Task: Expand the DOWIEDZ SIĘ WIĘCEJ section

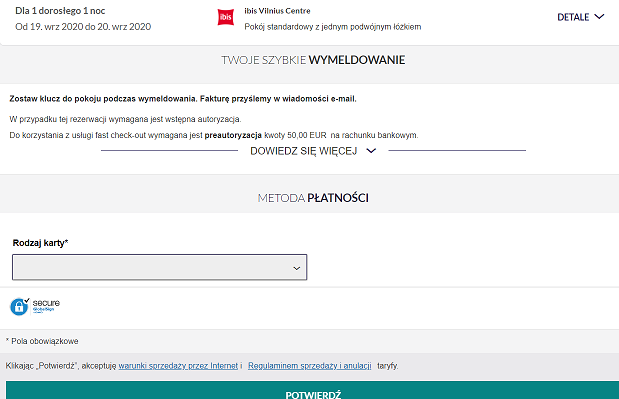Action: (313, 151)
